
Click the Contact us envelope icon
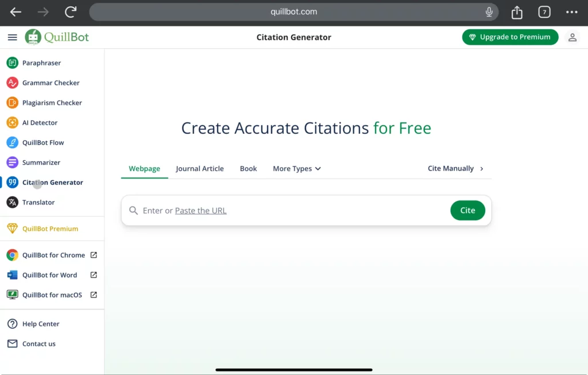(13, 343)
